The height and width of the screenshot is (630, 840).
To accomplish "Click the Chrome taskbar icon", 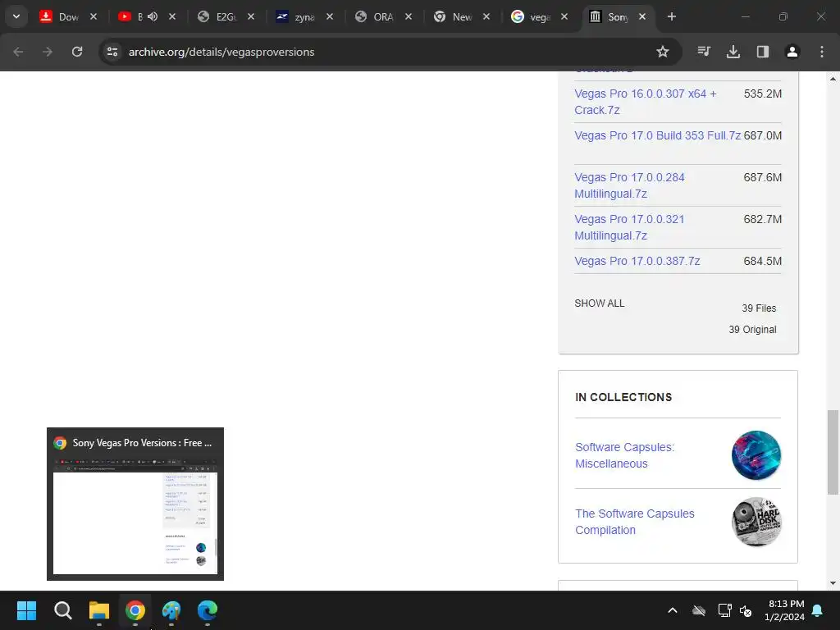I will pyautogui.click(x=135, y=610).
